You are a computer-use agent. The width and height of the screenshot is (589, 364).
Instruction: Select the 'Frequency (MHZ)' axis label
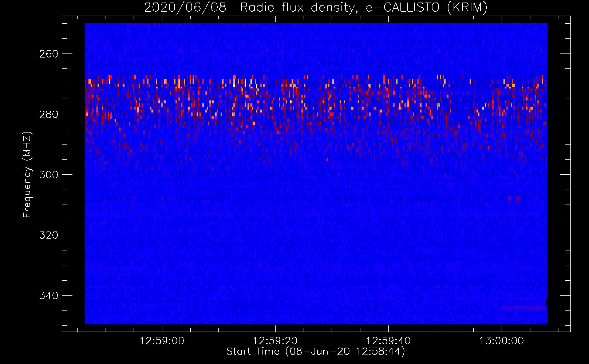pos(27,174)
